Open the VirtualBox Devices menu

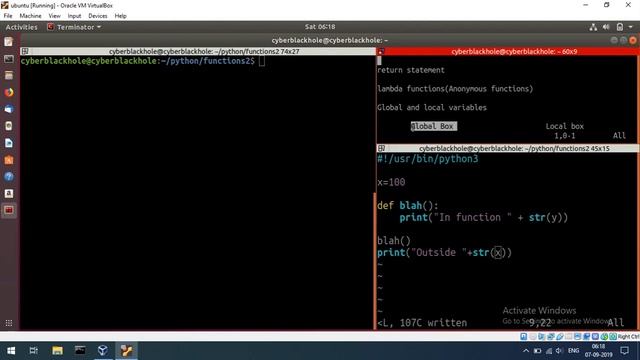98,16
